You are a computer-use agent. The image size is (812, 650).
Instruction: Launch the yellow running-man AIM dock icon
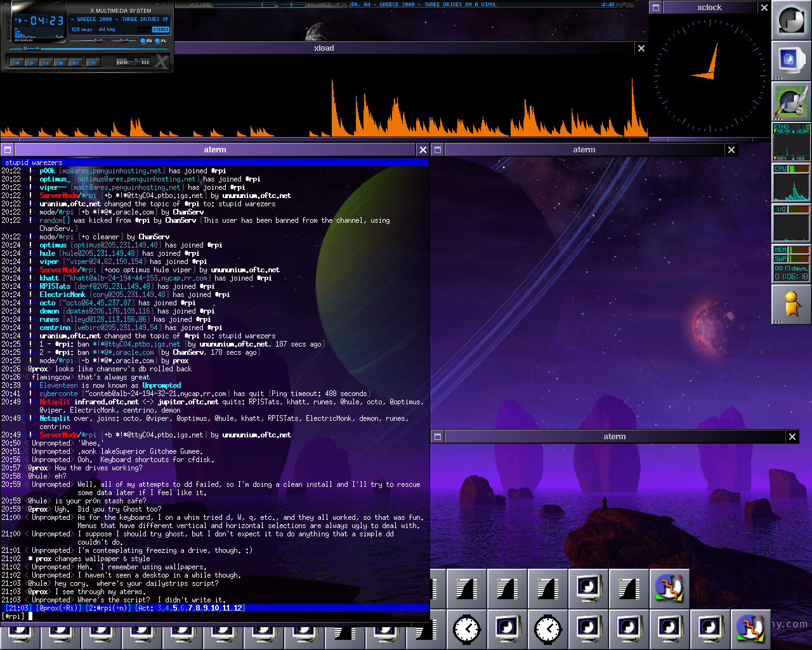coord(791,305)
